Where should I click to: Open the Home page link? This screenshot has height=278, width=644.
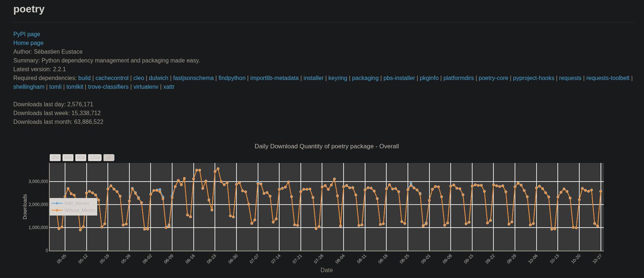coord(28,43)
